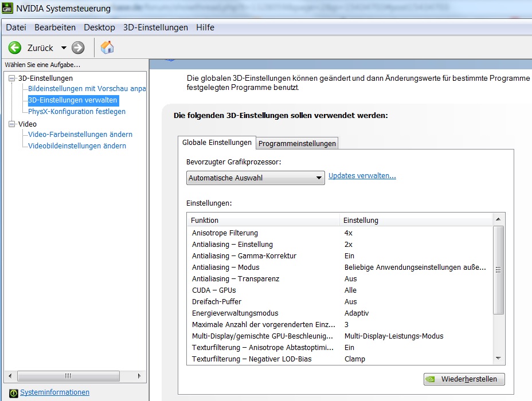Select the Anisotrope Filterung row

(339, 233)
